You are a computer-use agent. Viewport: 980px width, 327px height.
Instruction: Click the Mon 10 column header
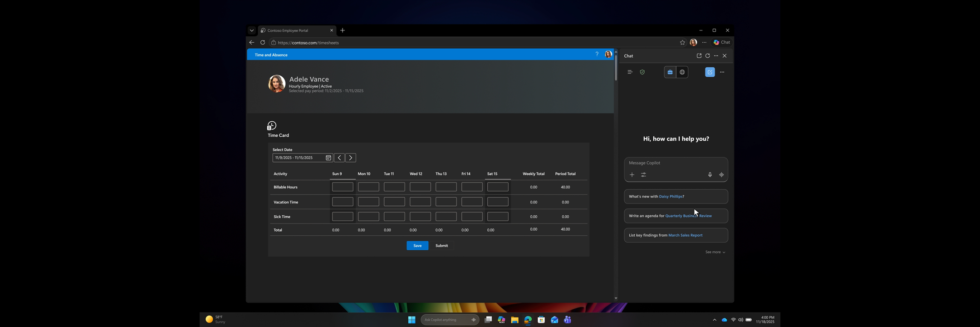pos(364,173)
